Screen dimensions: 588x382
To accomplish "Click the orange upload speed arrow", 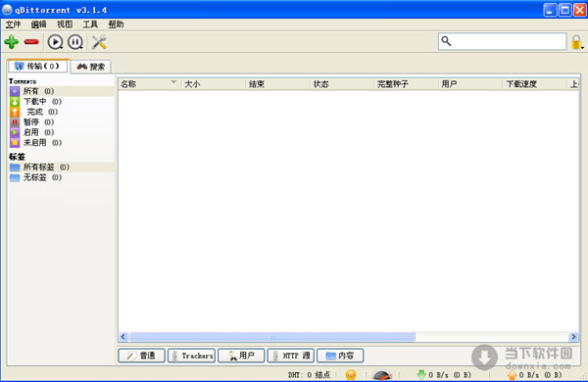I will (513, 374).
